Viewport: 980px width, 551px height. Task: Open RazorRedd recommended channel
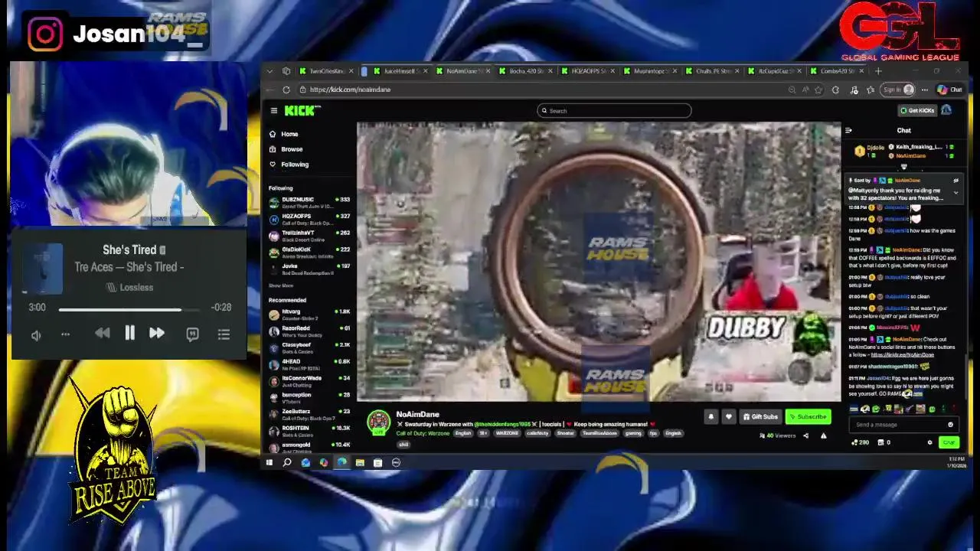click(x=309, y=331)
